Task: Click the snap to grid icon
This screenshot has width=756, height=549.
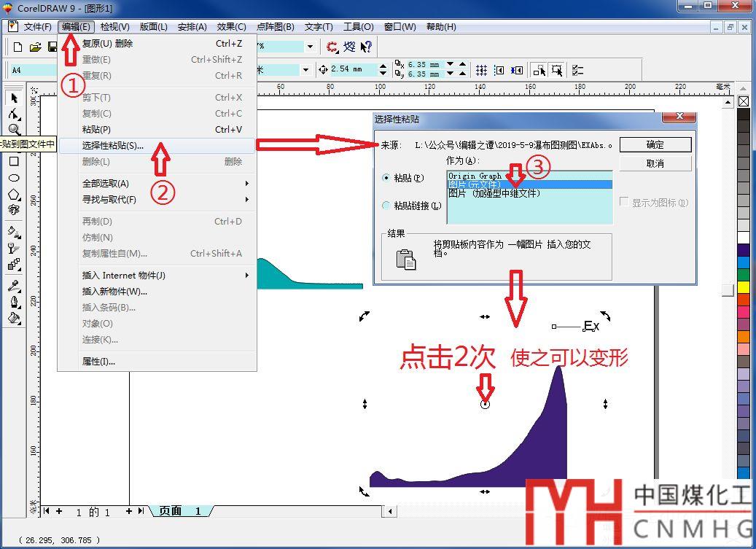Action: click(x=482, y=70)
